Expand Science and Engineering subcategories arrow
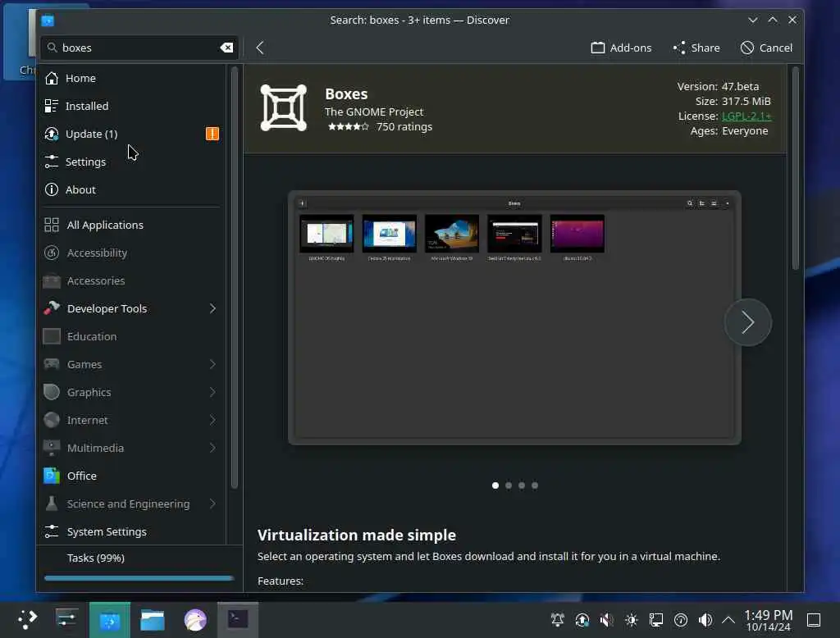Screen dimensions: 840x638 click(x=212, y=504)
